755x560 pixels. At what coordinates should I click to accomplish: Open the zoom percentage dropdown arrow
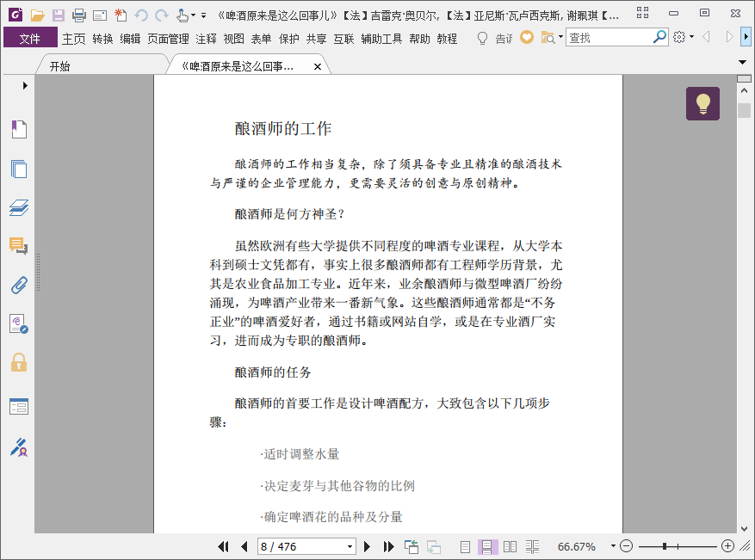pos(613,546)
